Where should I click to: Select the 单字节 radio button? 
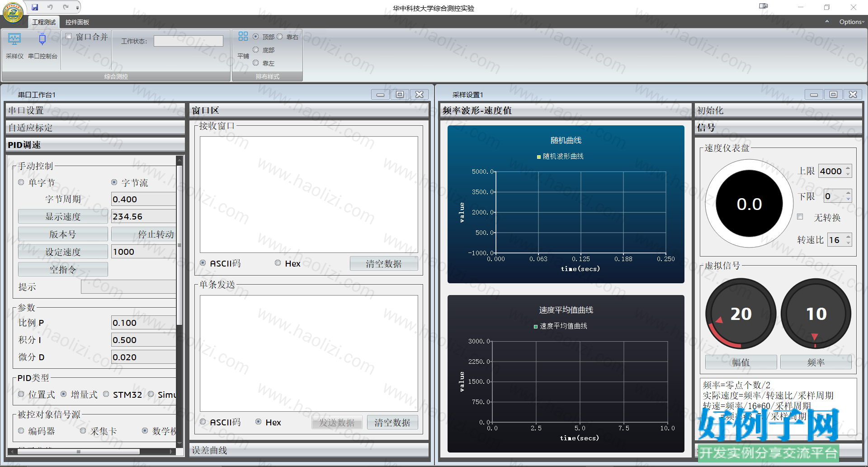pyautogui.click(x=21, y=182)
